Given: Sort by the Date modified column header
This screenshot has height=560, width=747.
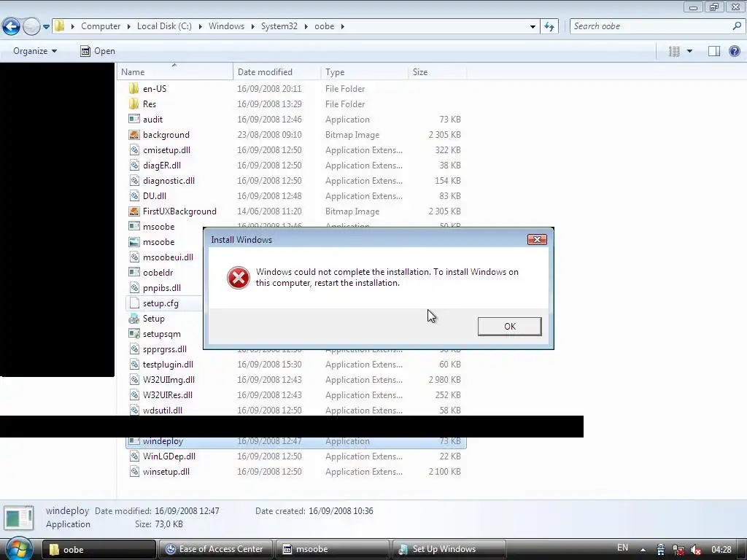Looking at the screenshot, I should click(276, 72).
